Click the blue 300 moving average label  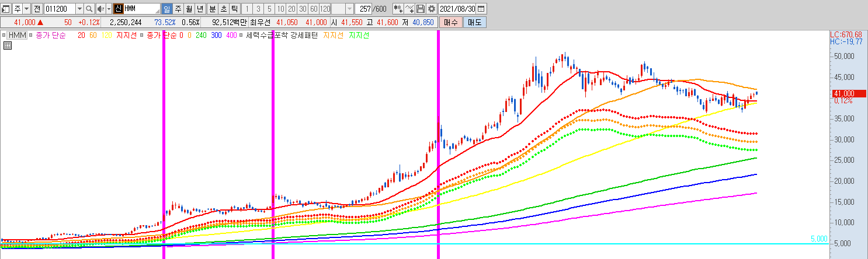[216, 36]
